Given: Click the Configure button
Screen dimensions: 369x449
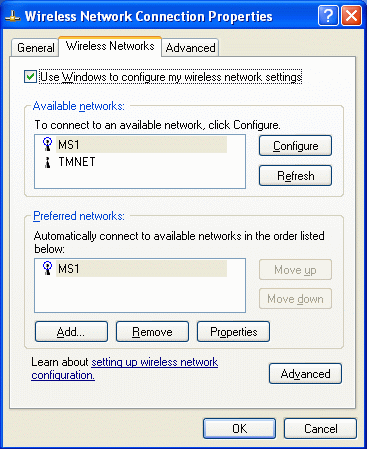Looking at the screenshot, I should click(295, 146).
